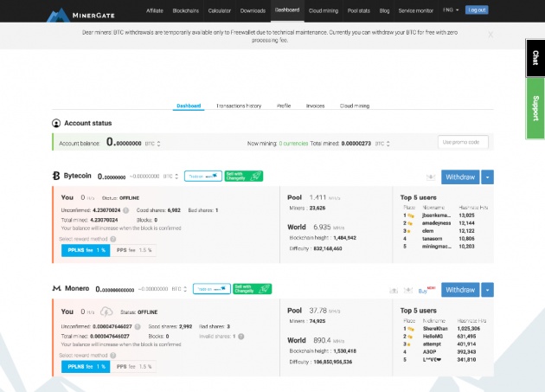Click the Monero reward method help icon
Screen dimensions: 545x392
click(113, 355)
